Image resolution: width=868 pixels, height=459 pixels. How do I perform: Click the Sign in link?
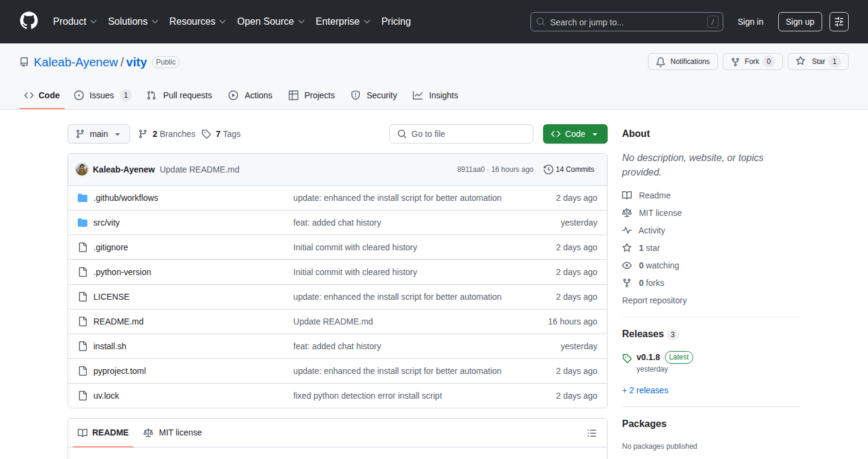(x=750, y=22)
